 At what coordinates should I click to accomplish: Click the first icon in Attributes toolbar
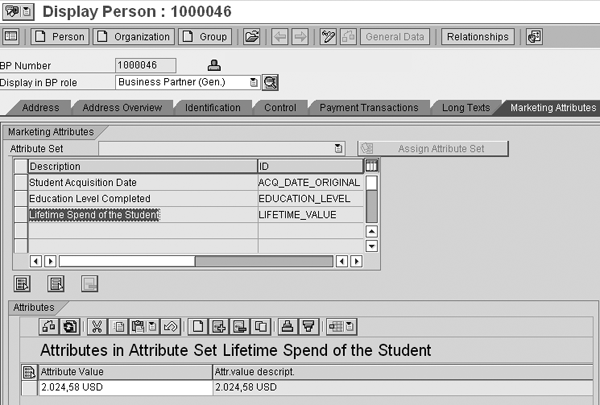tap(49, 327)
